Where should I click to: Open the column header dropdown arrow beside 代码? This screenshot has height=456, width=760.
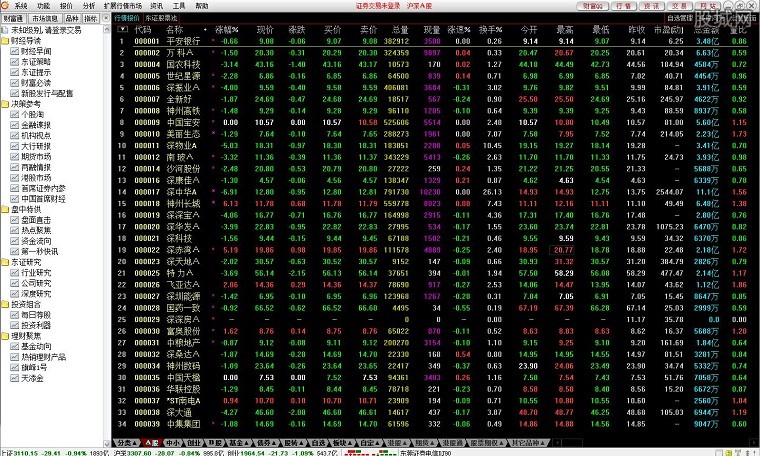pyautogui.click(x=121, y=30)
